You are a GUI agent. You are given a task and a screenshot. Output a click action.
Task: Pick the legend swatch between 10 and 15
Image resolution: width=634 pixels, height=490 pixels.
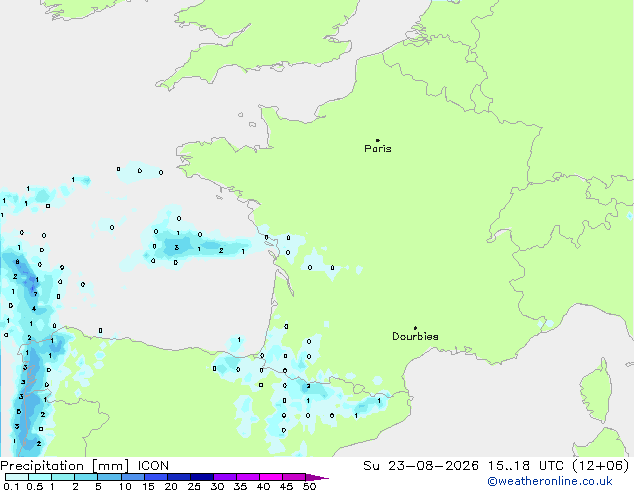132,477
